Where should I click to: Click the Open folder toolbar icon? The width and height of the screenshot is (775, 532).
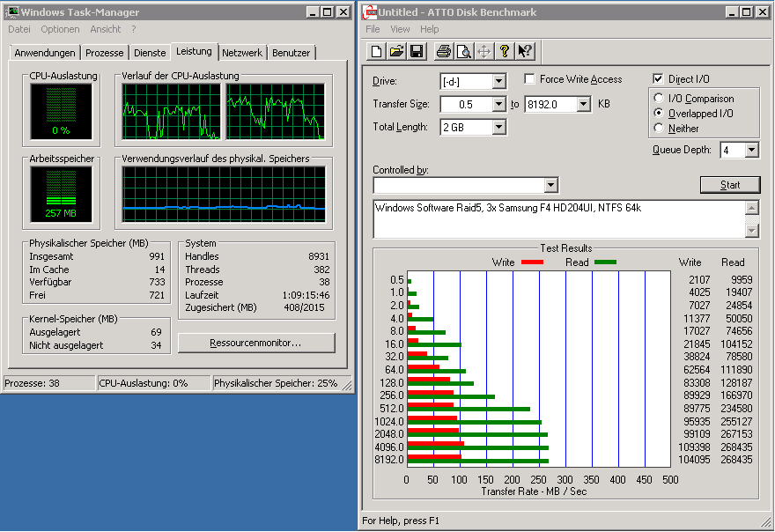(396, 51)
